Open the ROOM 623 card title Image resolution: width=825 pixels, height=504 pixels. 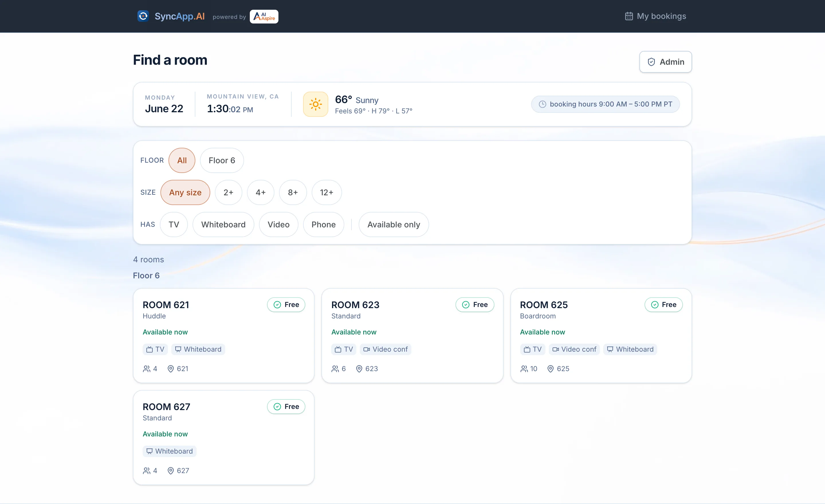(355, 305)
